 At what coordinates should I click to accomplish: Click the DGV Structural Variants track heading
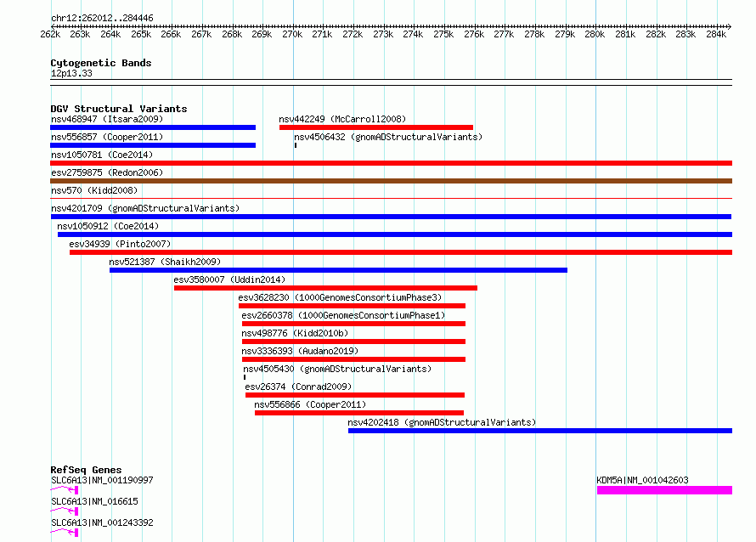pos(119,109)
